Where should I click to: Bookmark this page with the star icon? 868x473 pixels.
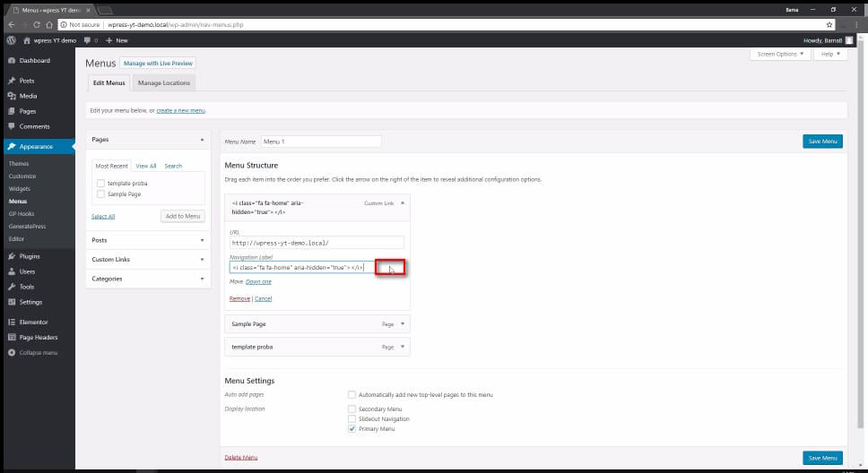tap(829, 25)
